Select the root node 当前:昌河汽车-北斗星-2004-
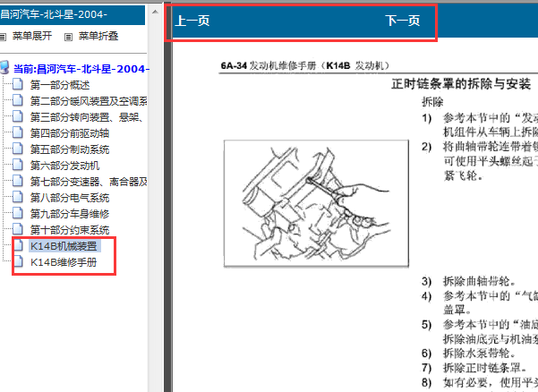538x392 pixels. coord(81,69)
